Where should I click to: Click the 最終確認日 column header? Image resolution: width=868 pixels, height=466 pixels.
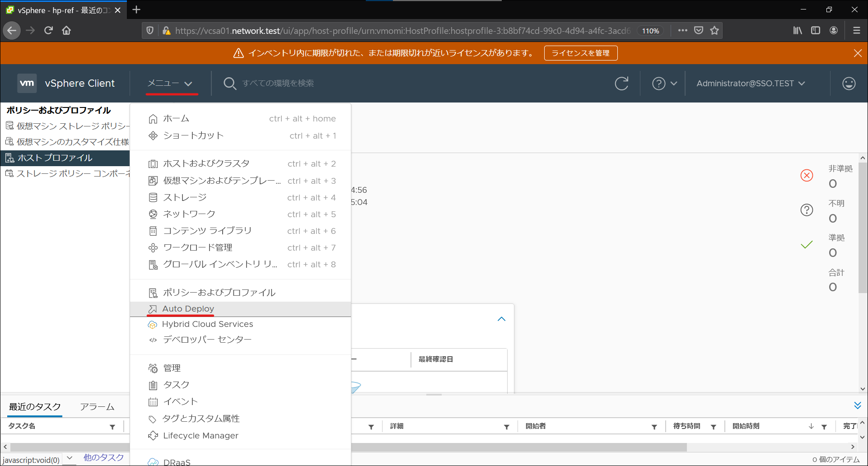(436, 359)
